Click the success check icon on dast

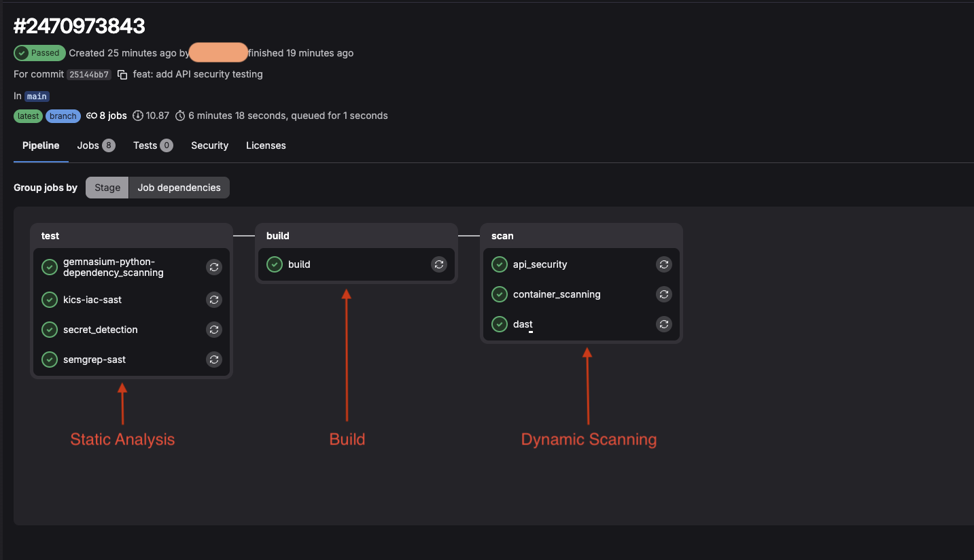[x=500, y=324]
